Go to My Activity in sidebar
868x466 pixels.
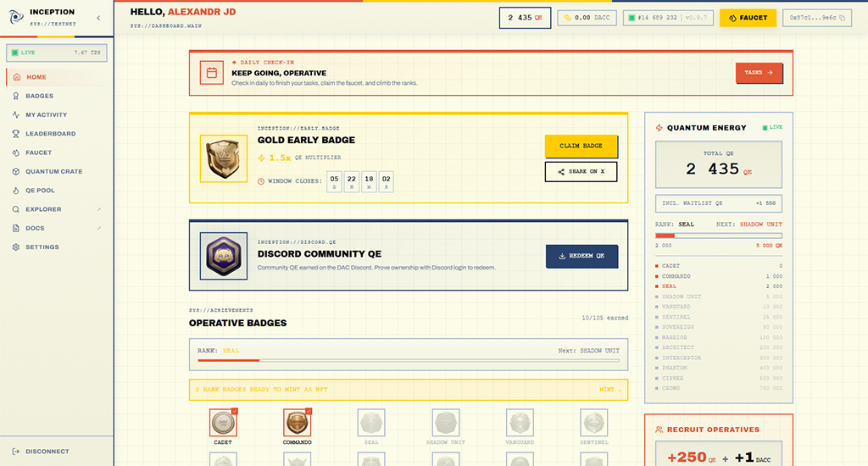(x=46, y=114)
